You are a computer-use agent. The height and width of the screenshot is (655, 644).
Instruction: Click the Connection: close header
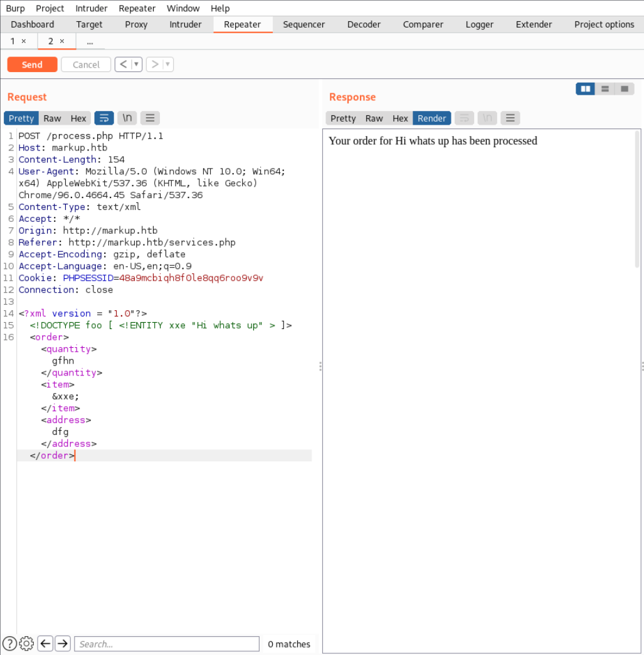pos(66,290)
